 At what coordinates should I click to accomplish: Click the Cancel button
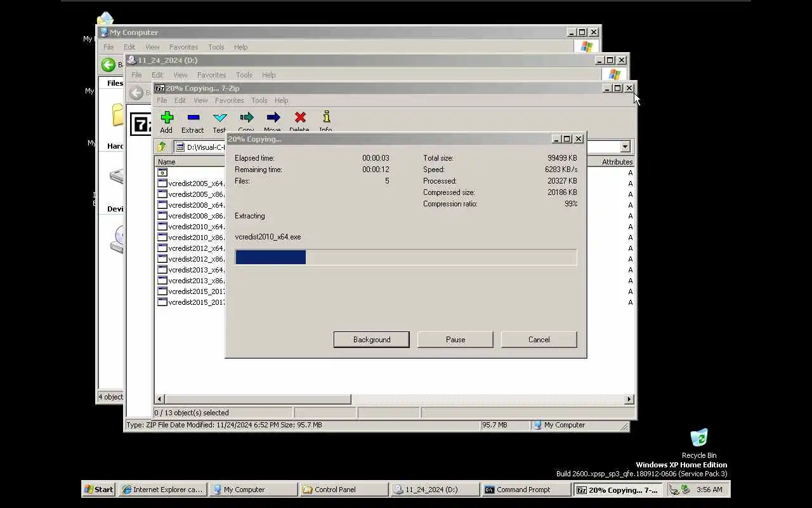pos(539,340)
